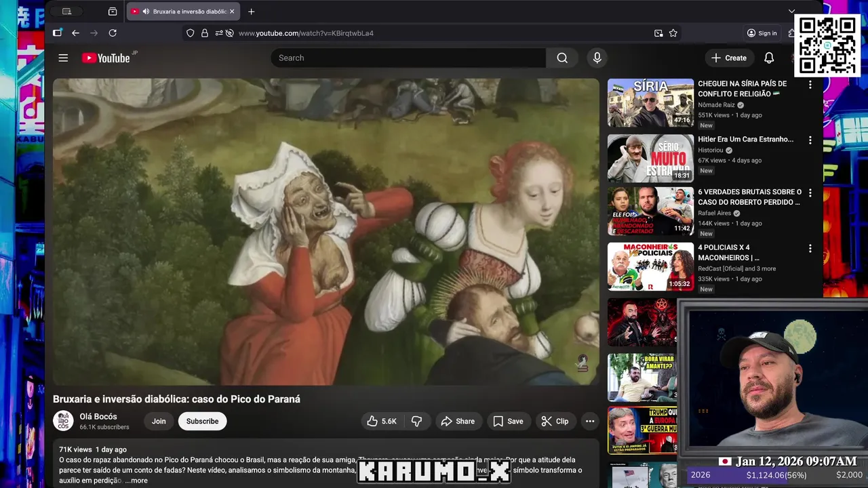Viewport: 868px width, 488px height.
Task: Expand the description with ...more
Action: coord(136,481)
